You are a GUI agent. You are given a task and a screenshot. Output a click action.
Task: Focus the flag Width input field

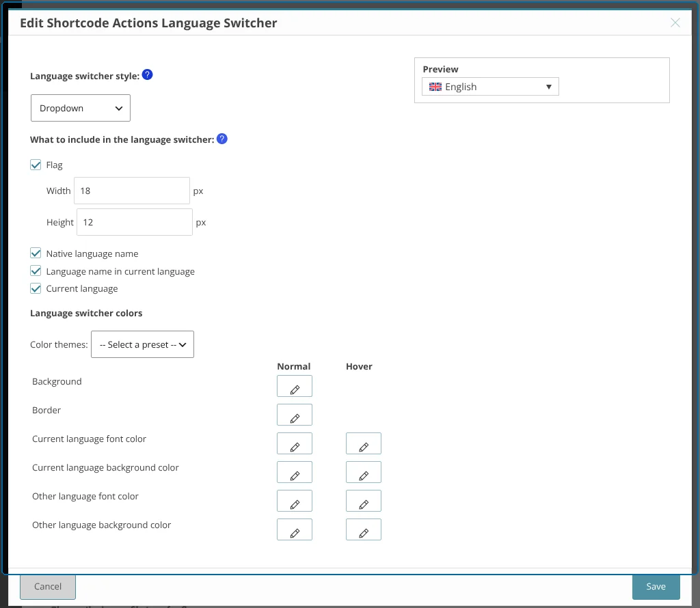(132, 191)
